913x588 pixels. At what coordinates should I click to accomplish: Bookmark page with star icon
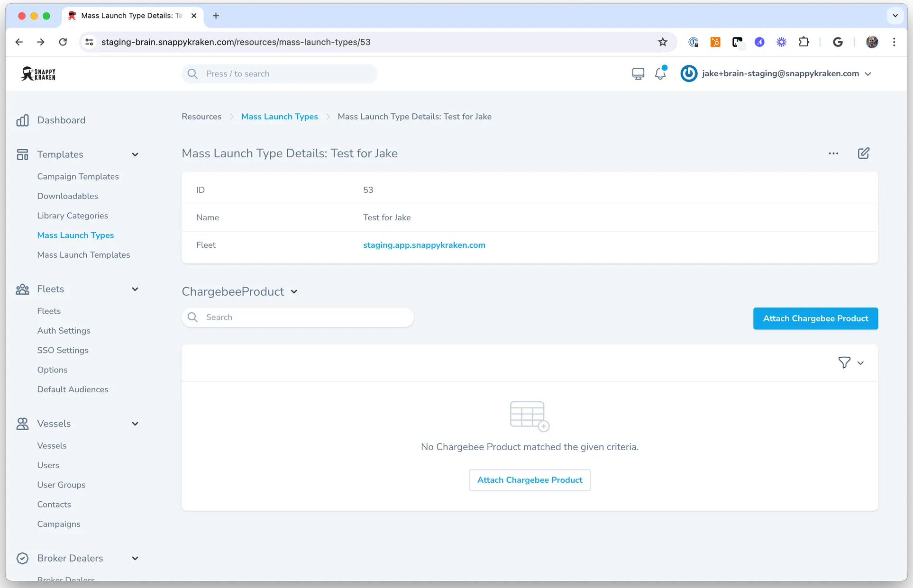point(662,42)
